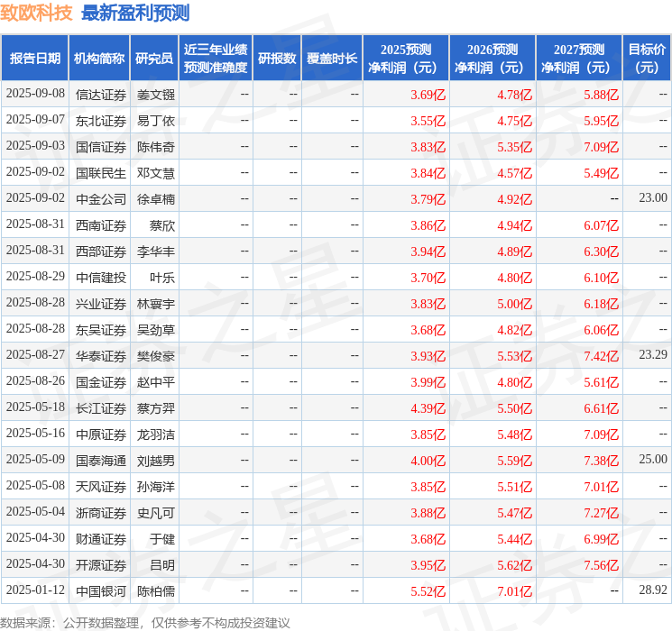Click analyst name 陈伟奇

point(156,147)
